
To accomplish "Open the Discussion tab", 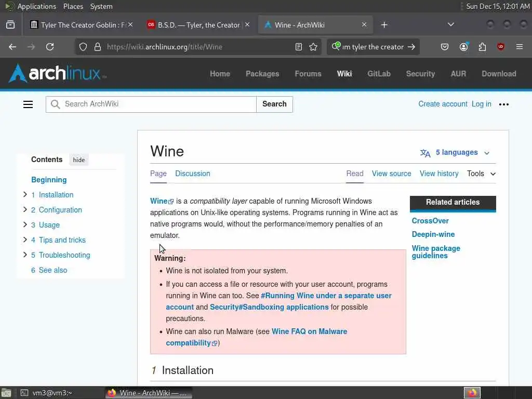I will tap(192, 174).
